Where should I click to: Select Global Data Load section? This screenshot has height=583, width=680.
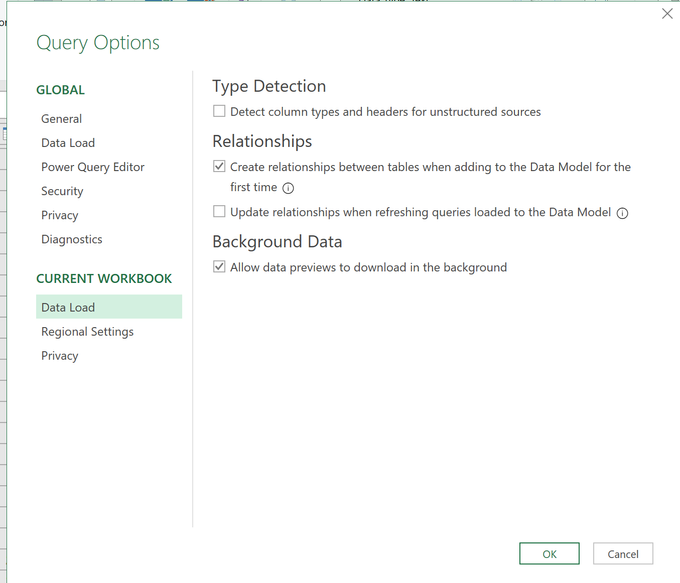(68, 143)
